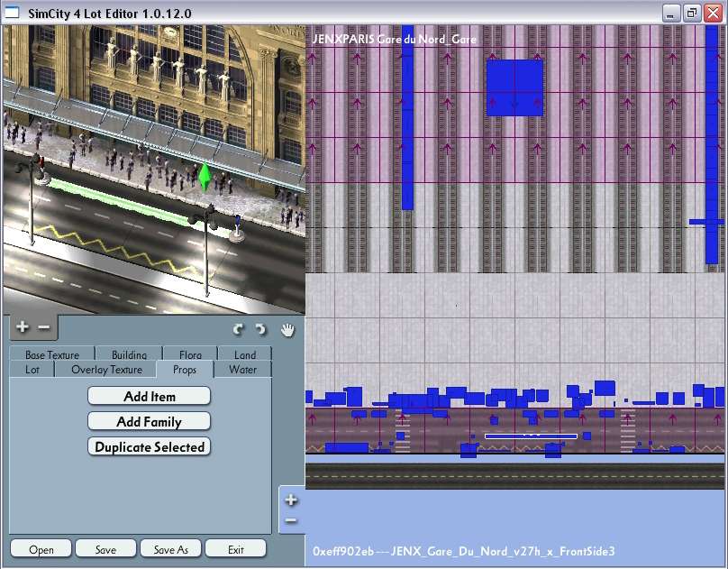Restore down the Lot Editor window

pos(692,13)
